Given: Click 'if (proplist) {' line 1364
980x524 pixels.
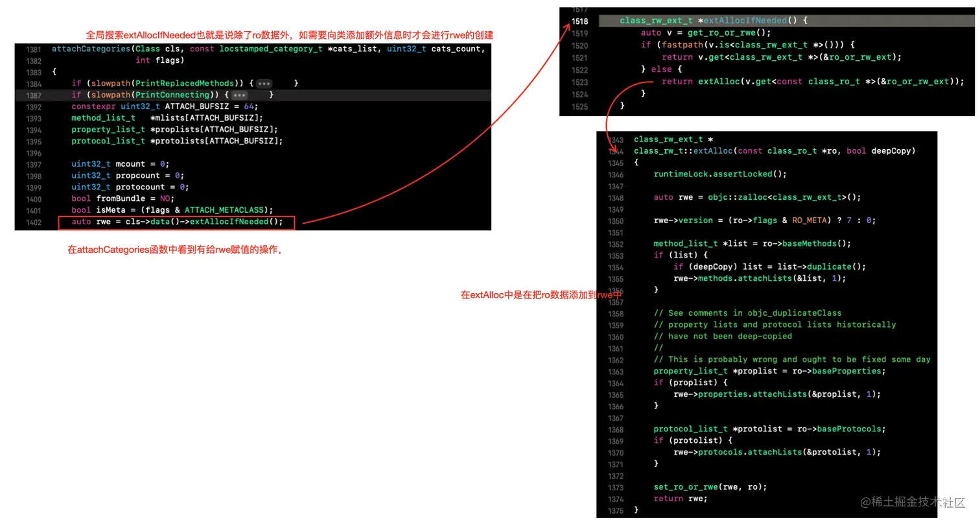Looking at the screenshot, I should click(690, 383).
